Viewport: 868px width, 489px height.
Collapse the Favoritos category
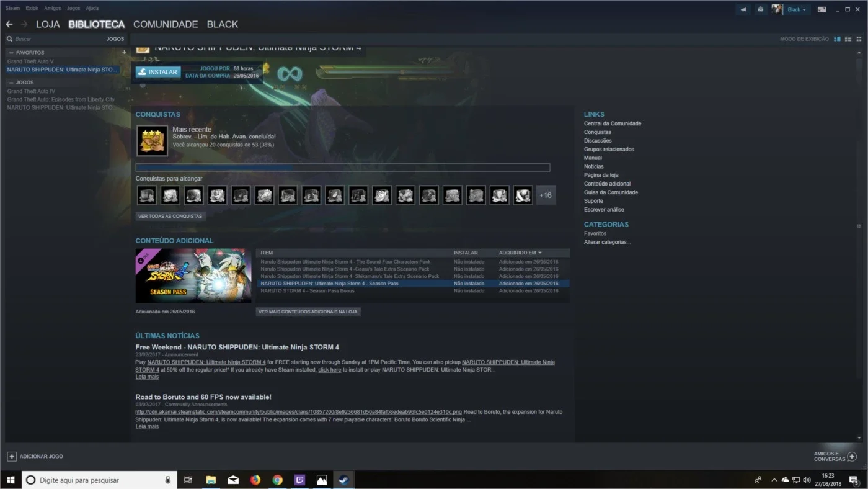click(11, 53)
